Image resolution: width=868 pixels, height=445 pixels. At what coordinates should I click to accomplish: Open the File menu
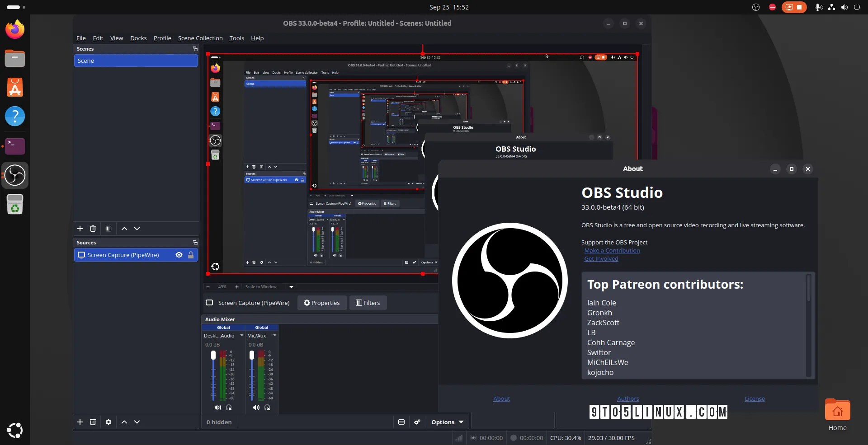81,38
